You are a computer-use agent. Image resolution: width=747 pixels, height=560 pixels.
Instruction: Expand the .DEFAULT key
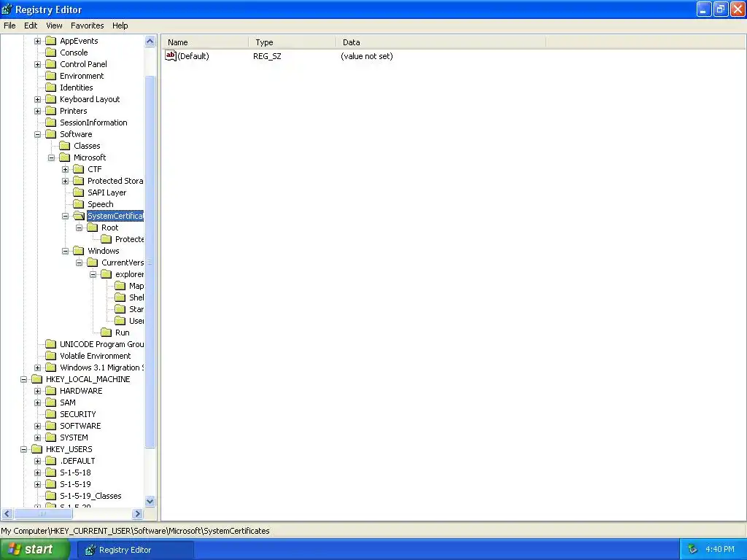(38, 461)
